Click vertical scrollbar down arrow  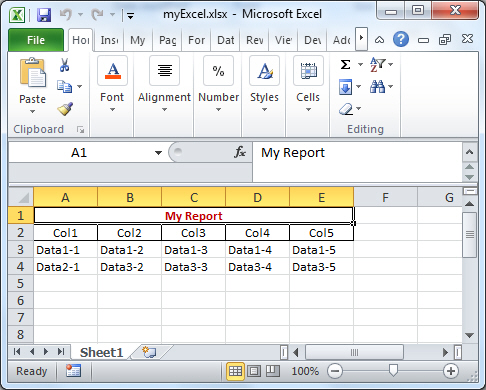click(x=470, y=335)
